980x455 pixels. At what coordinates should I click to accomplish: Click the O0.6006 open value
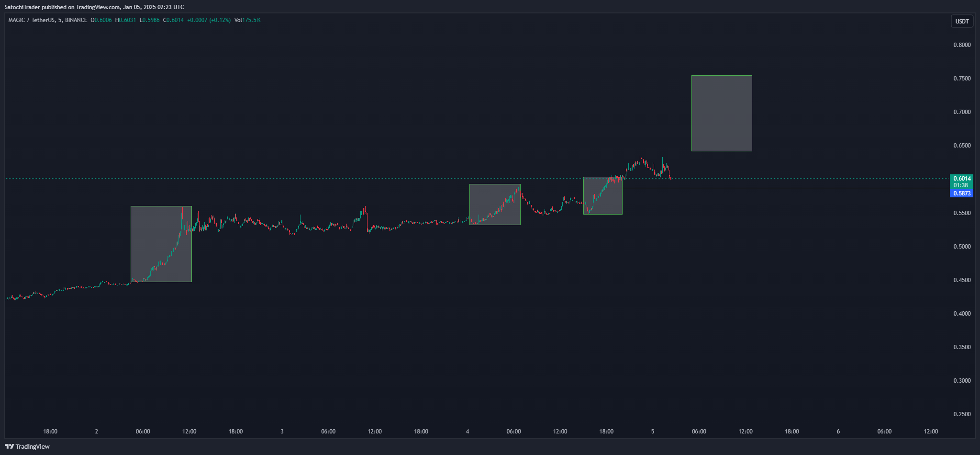pos(101,20)
